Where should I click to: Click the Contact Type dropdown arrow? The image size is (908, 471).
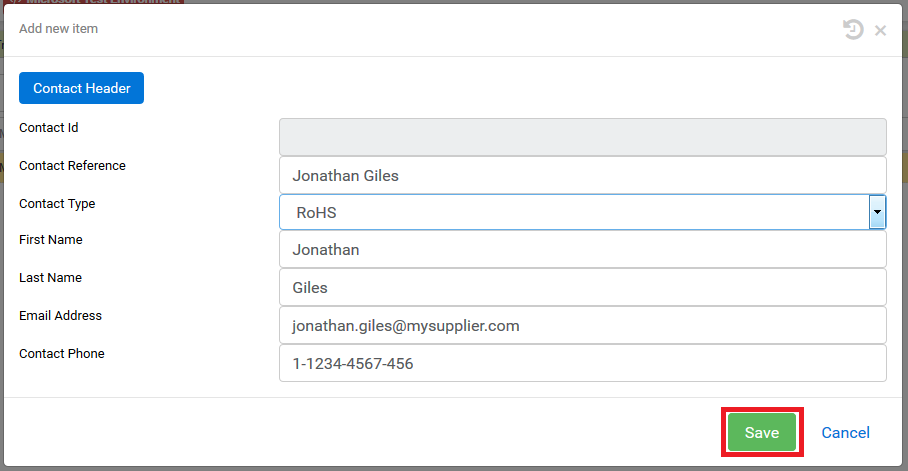(x=877, y=212)
